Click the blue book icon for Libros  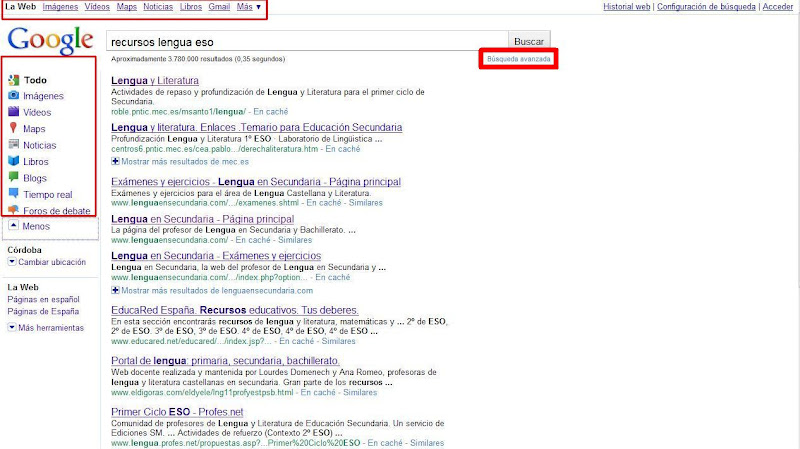(x=14, y=161)
